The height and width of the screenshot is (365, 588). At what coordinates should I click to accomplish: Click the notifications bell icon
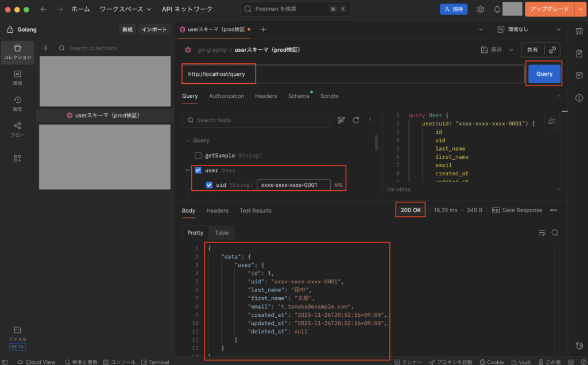(x=497, y=9)
